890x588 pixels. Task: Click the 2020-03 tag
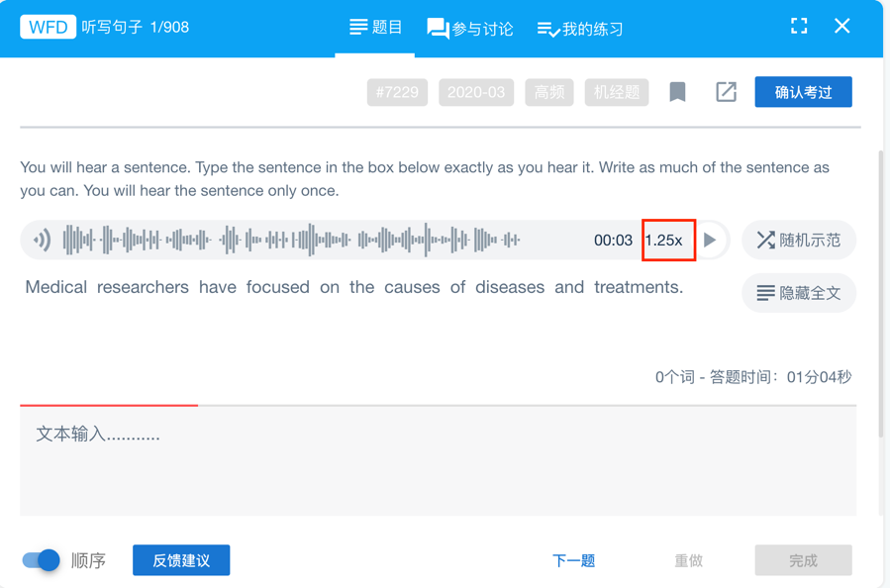point(476,92)
